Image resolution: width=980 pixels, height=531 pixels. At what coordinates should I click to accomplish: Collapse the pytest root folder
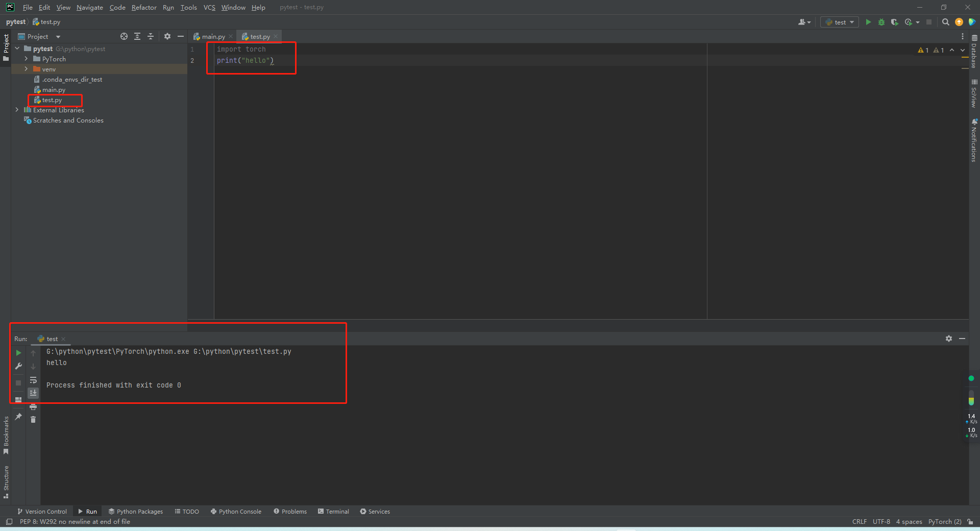point(17,49)
